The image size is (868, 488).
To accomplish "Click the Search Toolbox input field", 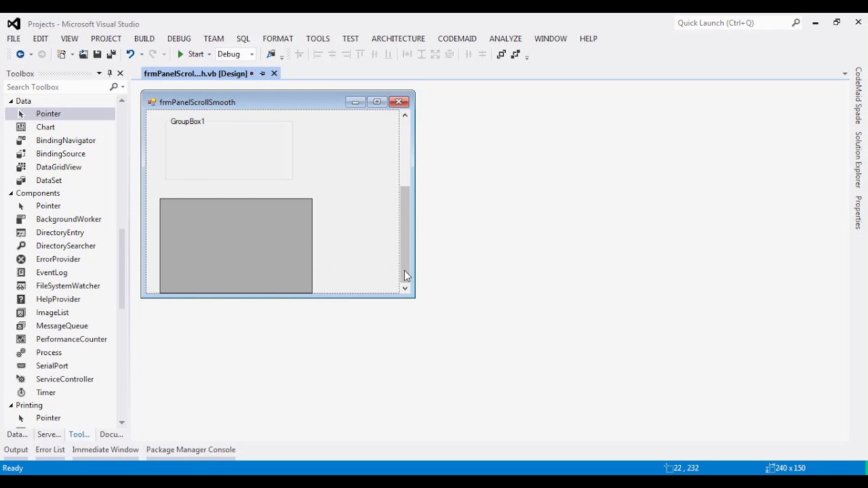I will point(56,87).
